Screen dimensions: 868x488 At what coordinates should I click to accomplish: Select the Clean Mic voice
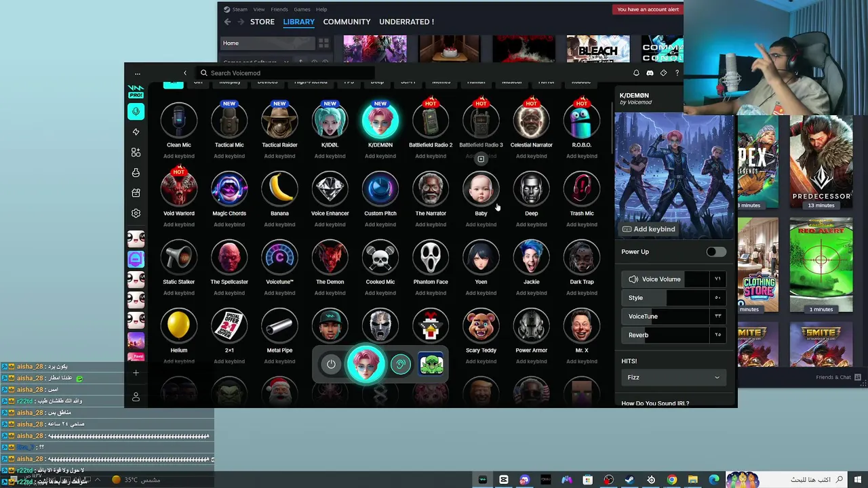coord(179,121)
